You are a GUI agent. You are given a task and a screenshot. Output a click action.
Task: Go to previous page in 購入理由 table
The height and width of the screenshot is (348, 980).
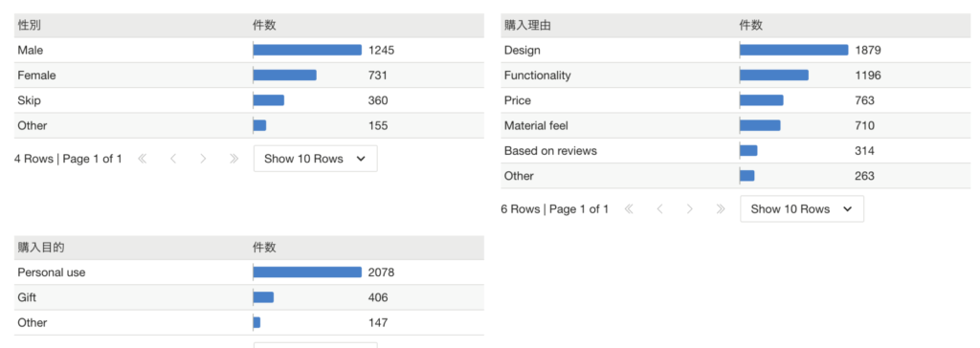click(659, 208)
